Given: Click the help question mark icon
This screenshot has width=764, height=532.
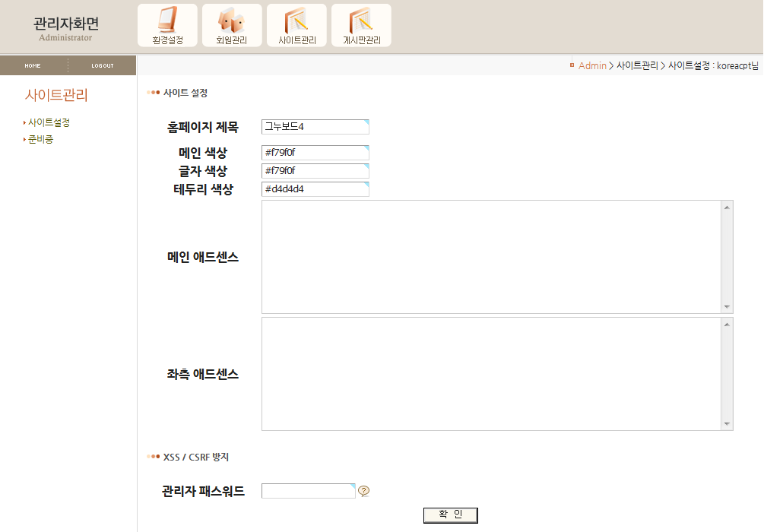Looking at the screenshot, I should tap(364, 491).
